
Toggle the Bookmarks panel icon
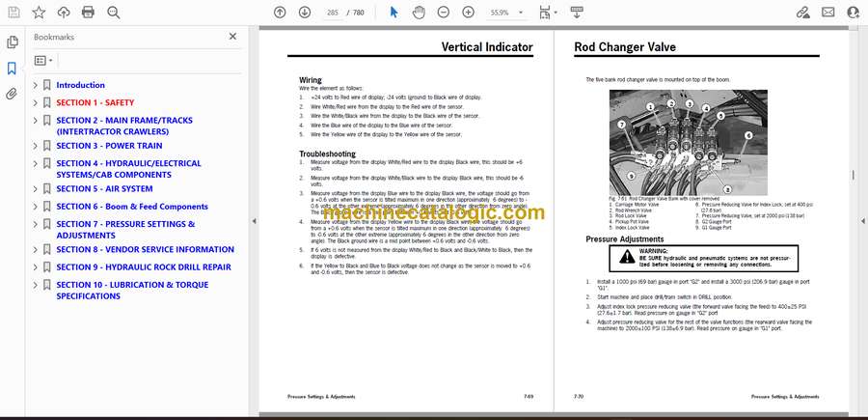click(12, 69)
